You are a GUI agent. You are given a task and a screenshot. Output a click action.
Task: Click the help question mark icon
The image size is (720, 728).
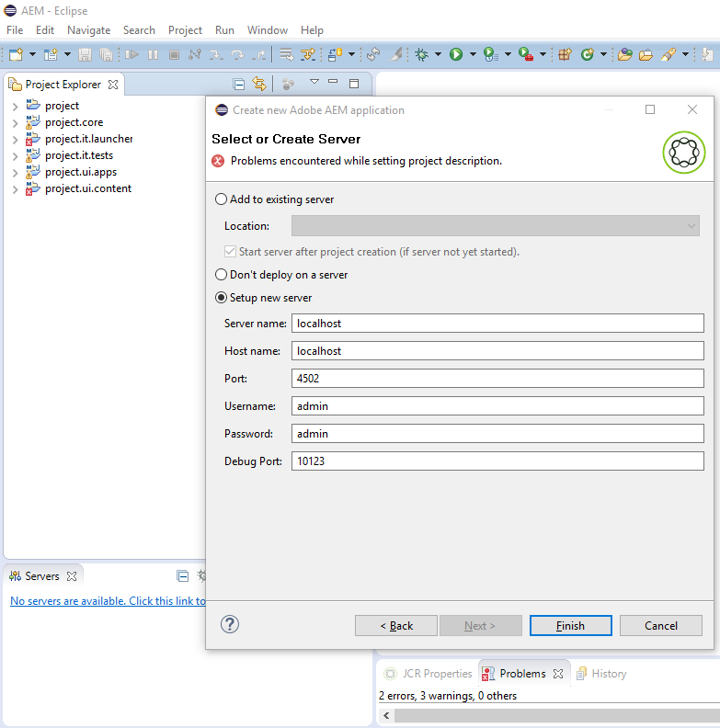tap(230, 624)
